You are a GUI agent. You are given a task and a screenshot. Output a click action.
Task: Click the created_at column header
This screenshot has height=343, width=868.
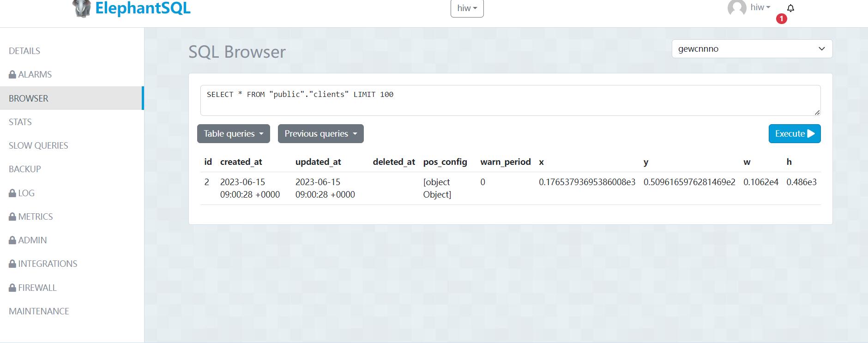(x=241, y=162)
